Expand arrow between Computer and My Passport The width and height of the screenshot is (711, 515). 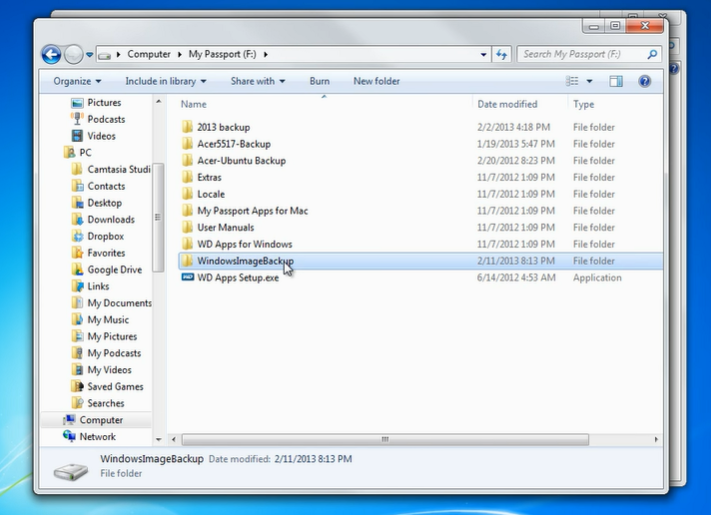180,54
